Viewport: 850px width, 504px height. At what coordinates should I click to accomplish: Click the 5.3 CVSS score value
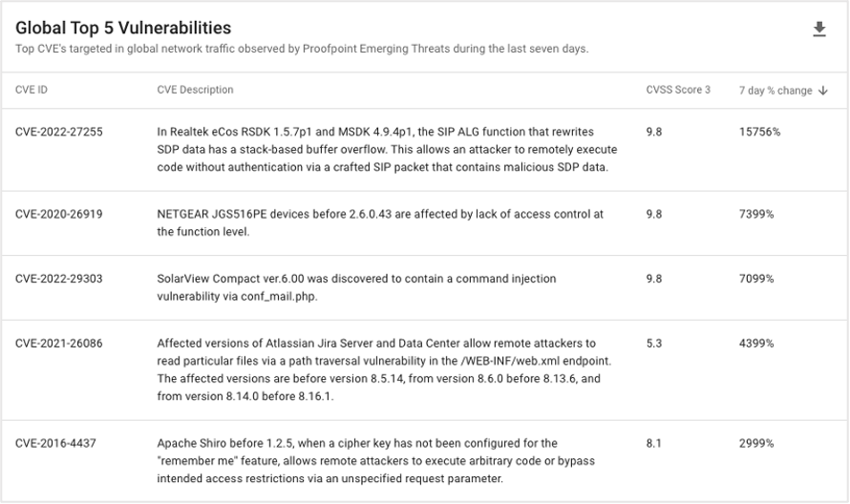click(654, 343)
